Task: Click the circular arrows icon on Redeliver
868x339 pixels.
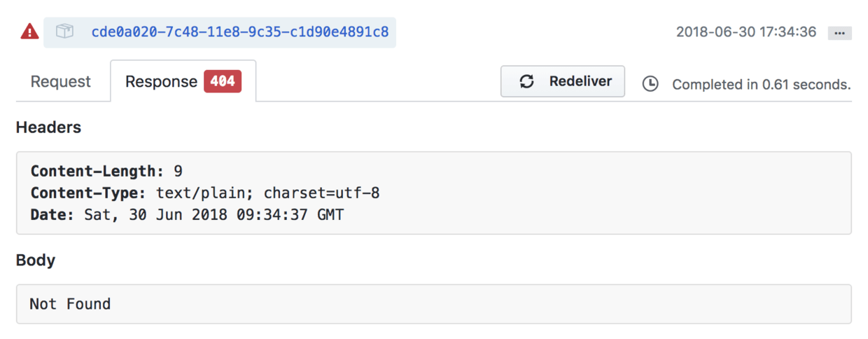Action: coord(526,81)
